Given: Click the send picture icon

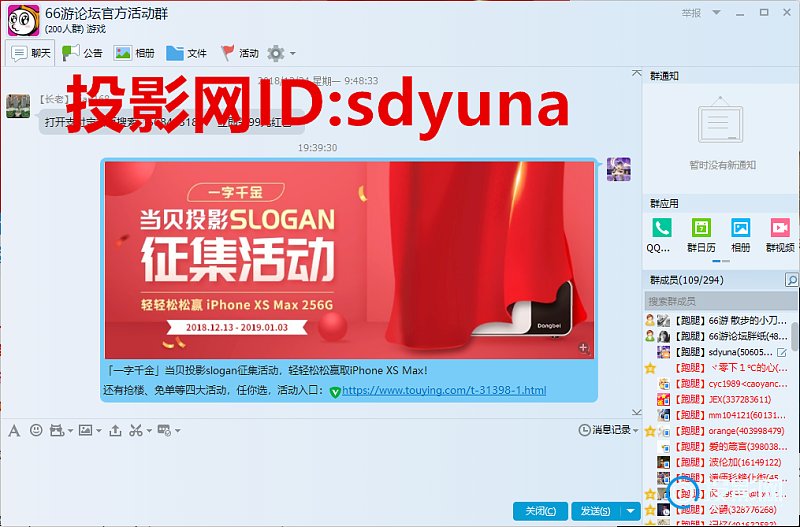Looking at the screenshot, I should tap(85, 430).
